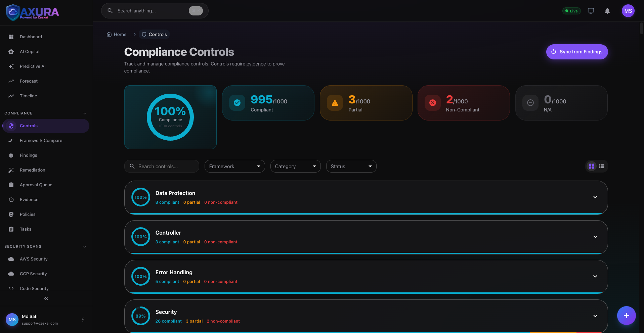Click the evidence tooltip link
644x333 pixels.
[256, 64]
